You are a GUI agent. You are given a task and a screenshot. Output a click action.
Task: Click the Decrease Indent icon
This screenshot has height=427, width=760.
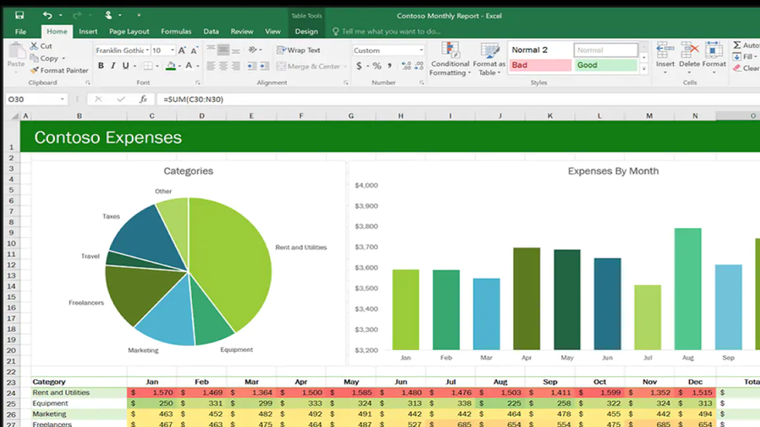[251, 66]
